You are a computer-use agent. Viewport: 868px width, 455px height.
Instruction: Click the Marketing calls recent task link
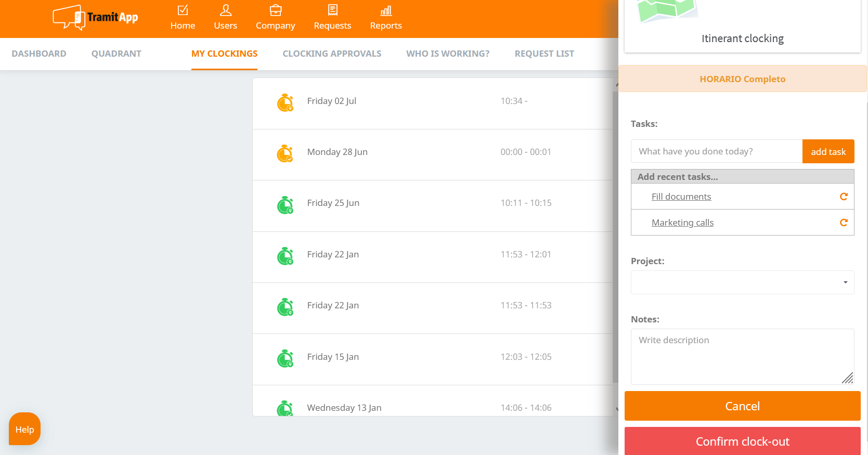[682, 223]
